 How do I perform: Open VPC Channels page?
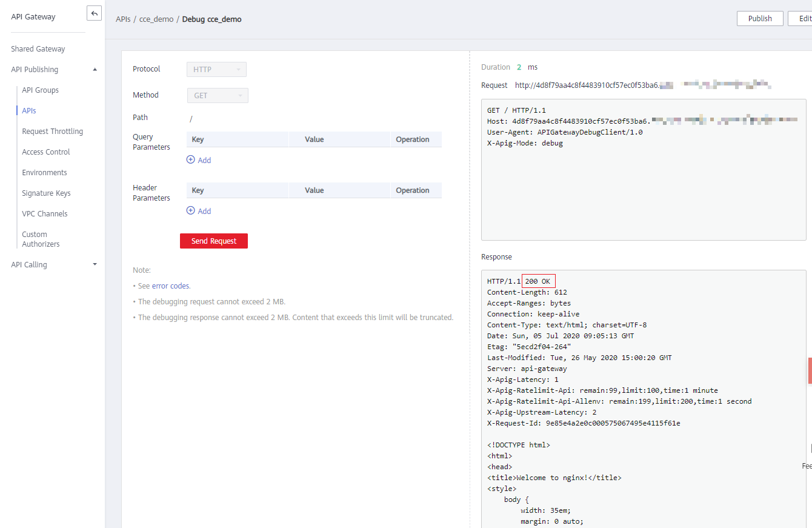point(45,214)
